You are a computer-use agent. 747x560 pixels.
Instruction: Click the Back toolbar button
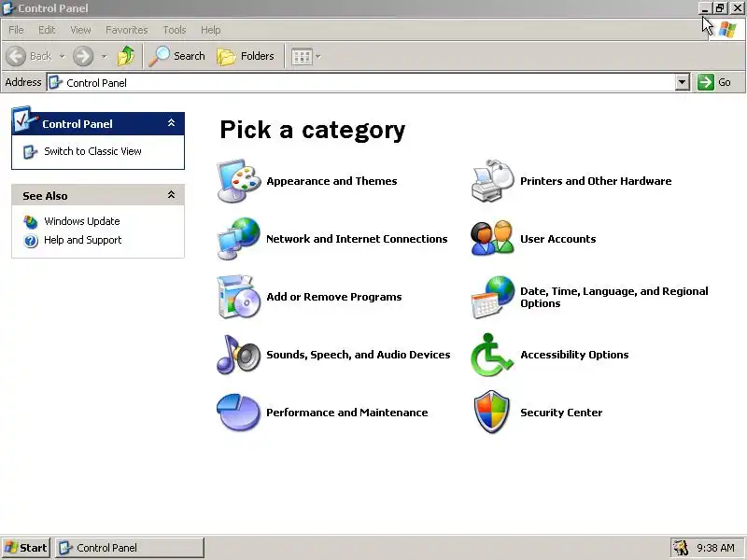pos(30,56)
